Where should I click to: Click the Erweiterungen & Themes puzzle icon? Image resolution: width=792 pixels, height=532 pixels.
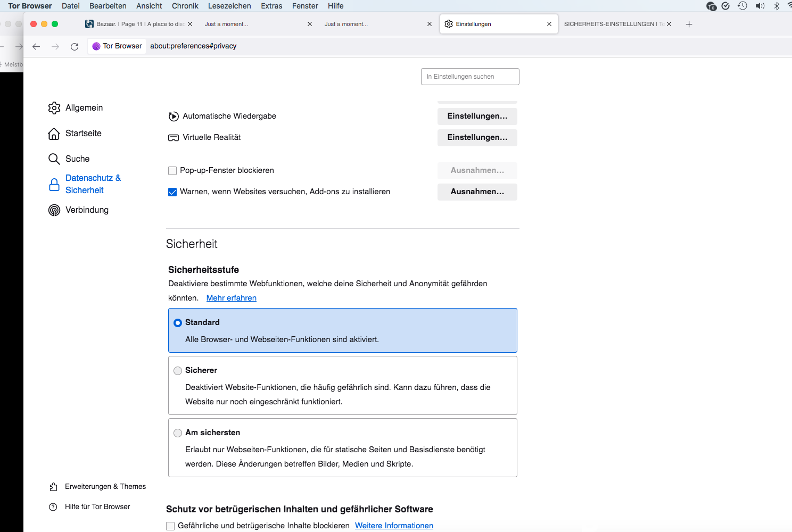pyautogui.click(x=53, y=487)
